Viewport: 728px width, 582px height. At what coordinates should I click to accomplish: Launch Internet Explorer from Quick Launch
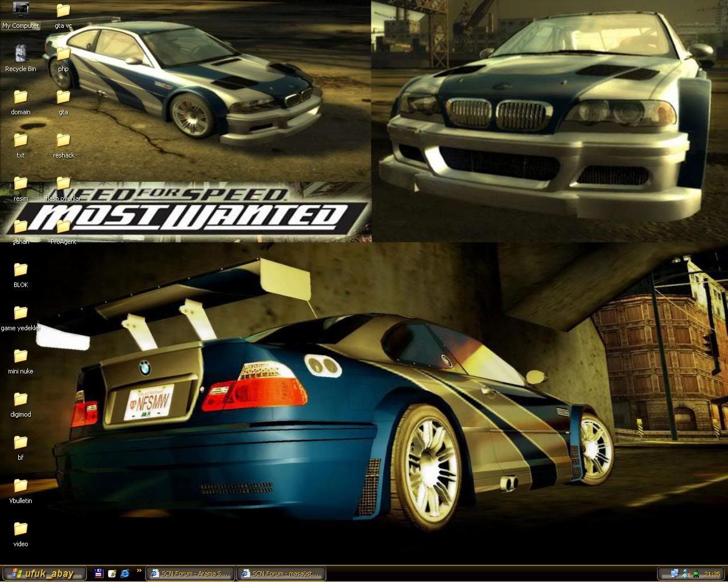[x=125, y=573]
